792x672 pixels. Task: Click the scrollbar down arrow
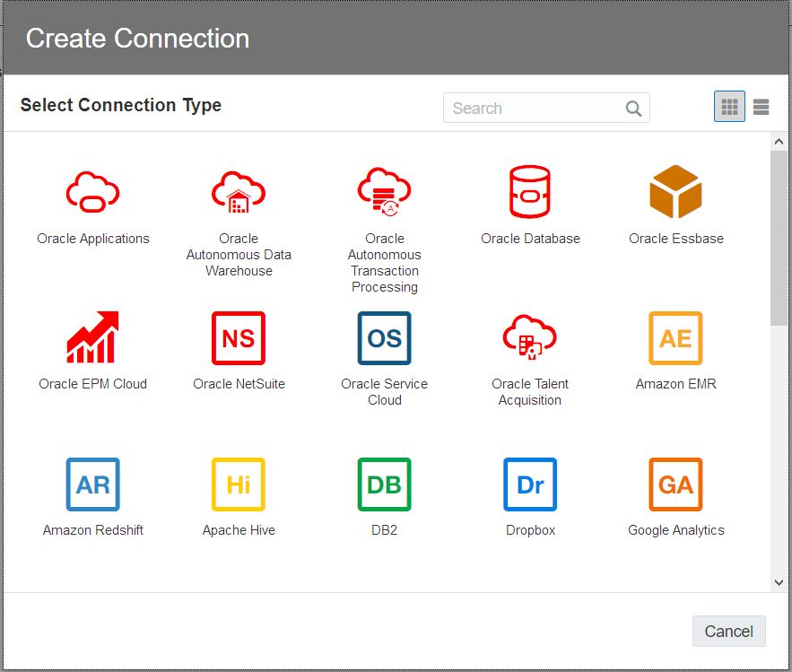click(779, 582)
